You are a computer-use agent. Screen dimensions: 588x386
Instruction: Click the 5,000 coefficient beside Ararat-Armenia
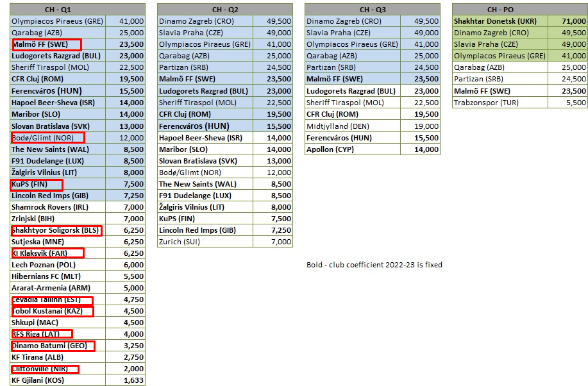125,288
